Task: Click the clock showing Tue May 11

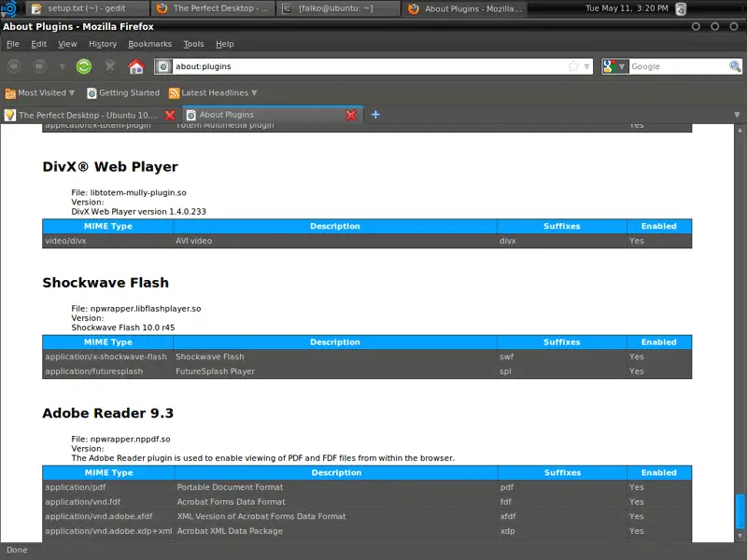Action: 627,8
